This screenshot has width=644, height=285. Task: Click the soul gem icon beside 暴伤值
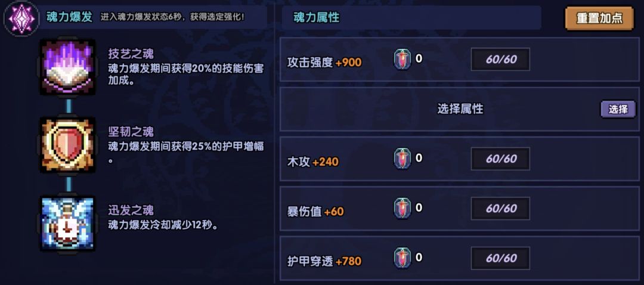402,209
